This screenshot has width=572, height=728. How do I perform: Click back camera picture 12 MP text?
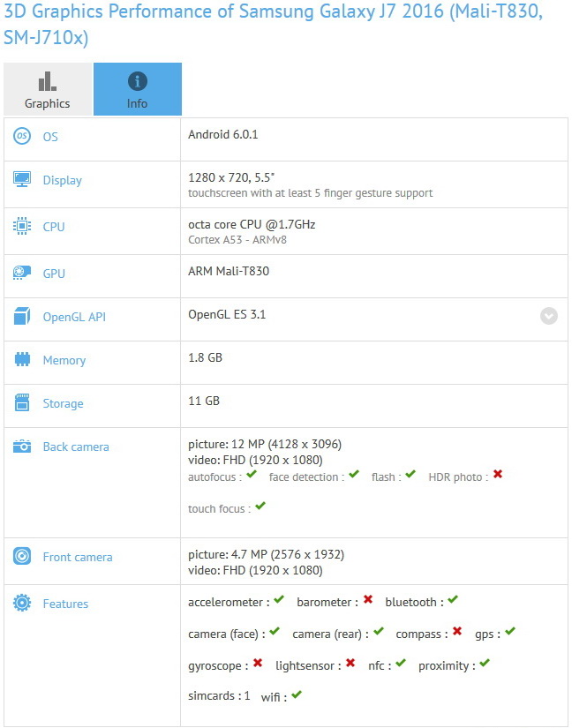(265, 445)
